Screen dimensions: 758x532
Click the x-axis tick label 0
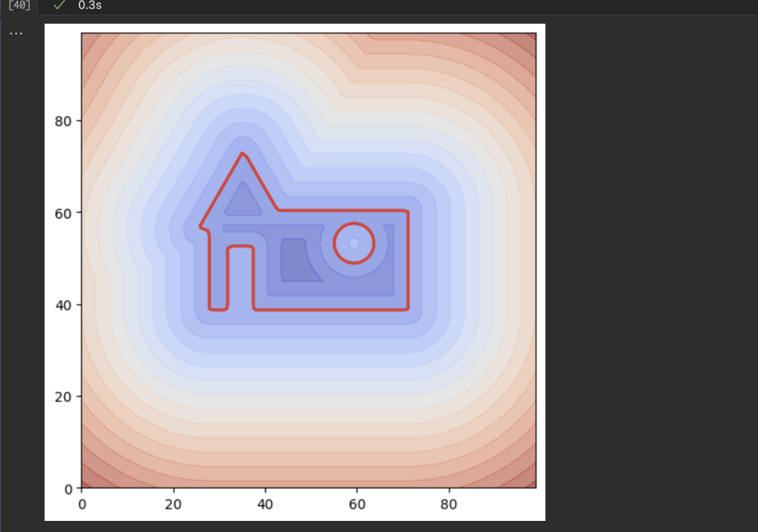click(82, 504)
